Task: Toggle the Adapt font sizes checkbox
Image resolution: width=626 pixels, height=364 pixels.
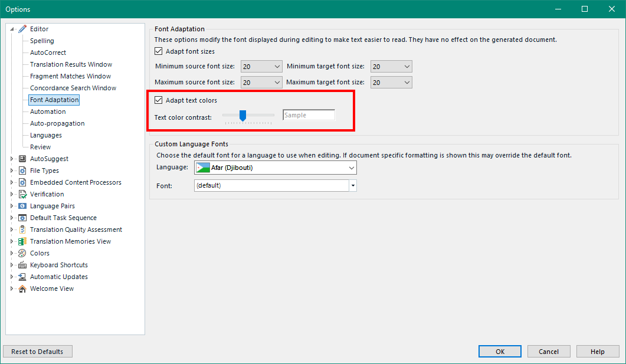Action: coord(159,51)
